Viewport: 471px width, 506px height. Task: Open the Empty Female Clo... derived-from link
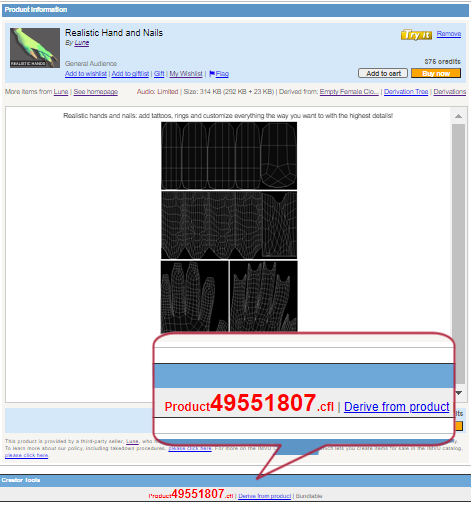click(x=349, y=92)
